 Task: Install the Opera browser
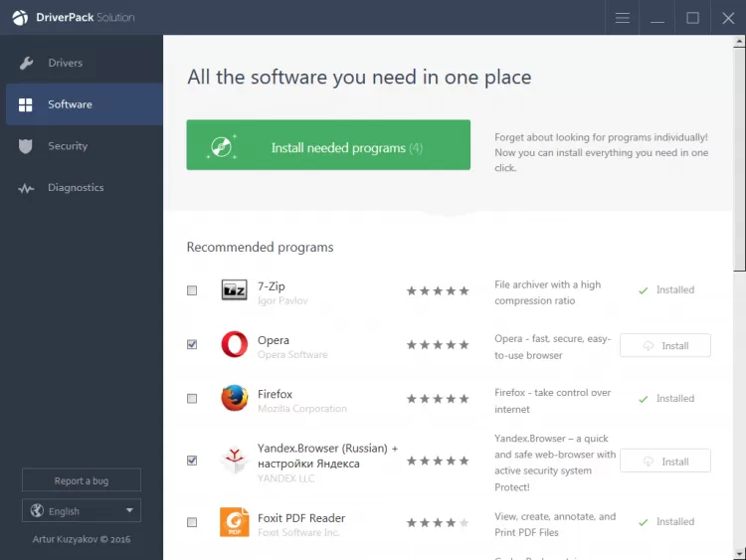(665, 345)
